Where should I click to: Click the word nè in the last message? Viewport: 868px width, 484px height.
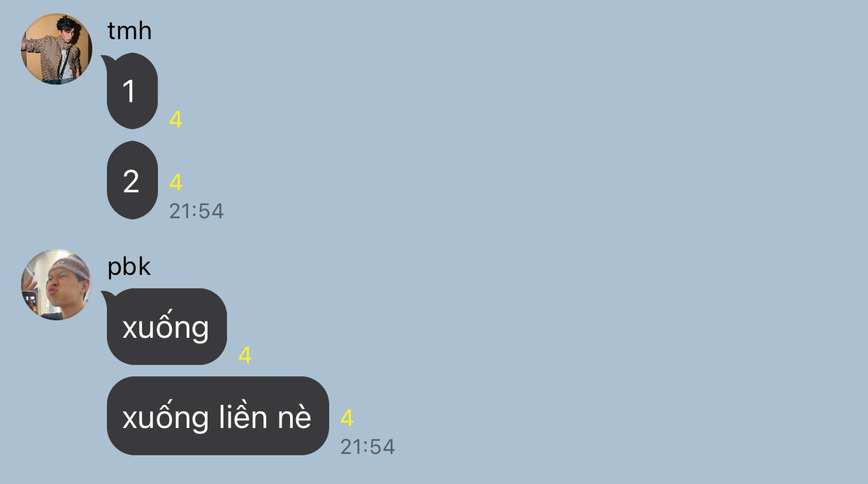294,418
